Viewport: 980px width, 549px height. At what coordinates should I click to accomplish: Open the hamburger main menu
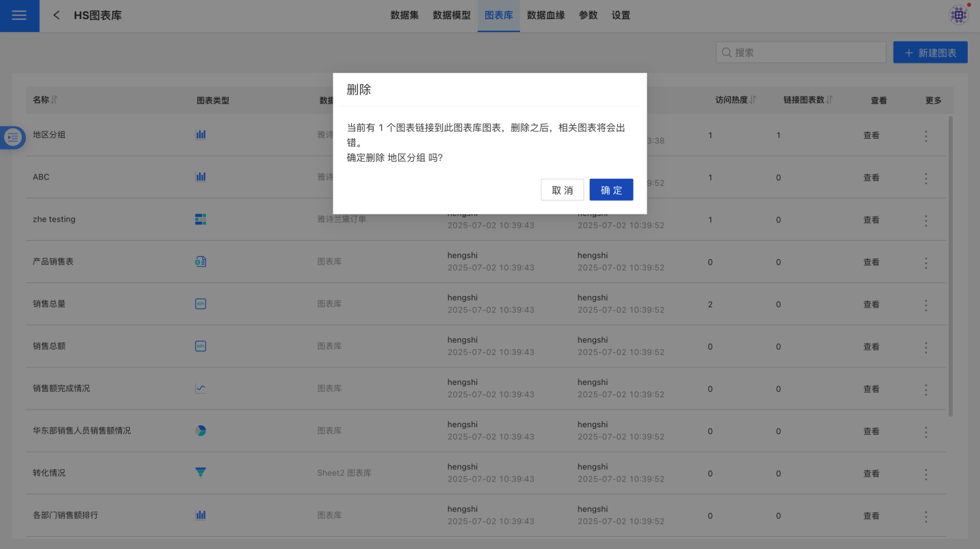pyautogui.click(x=19, y=16)
